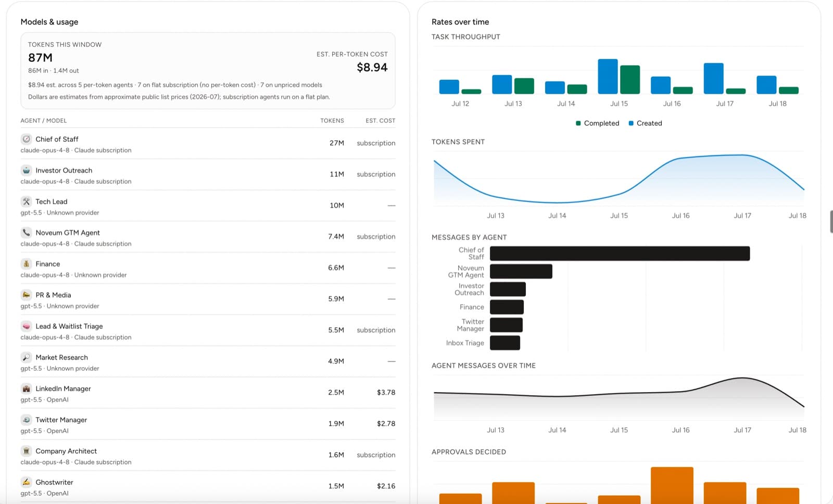Open the PR & Media agent name
This screenshot has height=504, width=833.
[53, 295]
